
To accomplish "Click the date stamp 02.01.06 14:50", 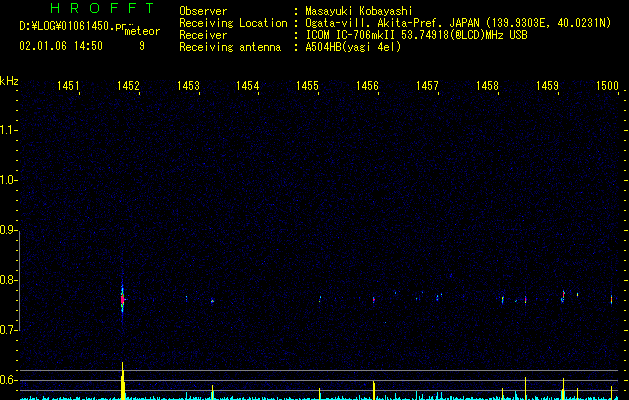I will pos(61,46).
